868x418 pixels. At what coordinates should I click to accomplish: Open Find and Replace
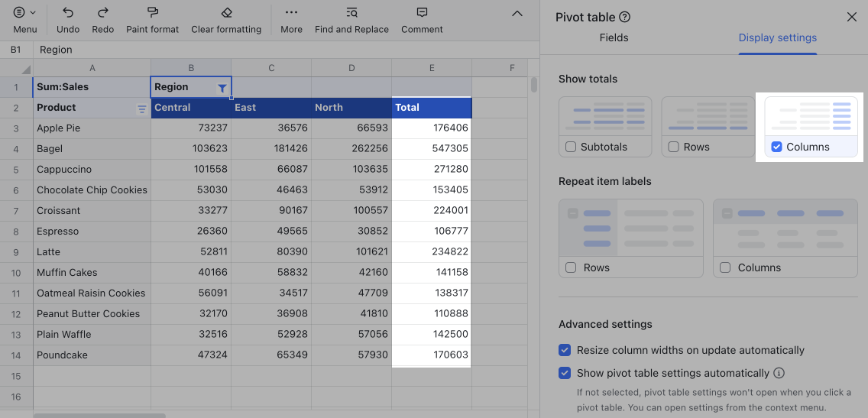351,13
